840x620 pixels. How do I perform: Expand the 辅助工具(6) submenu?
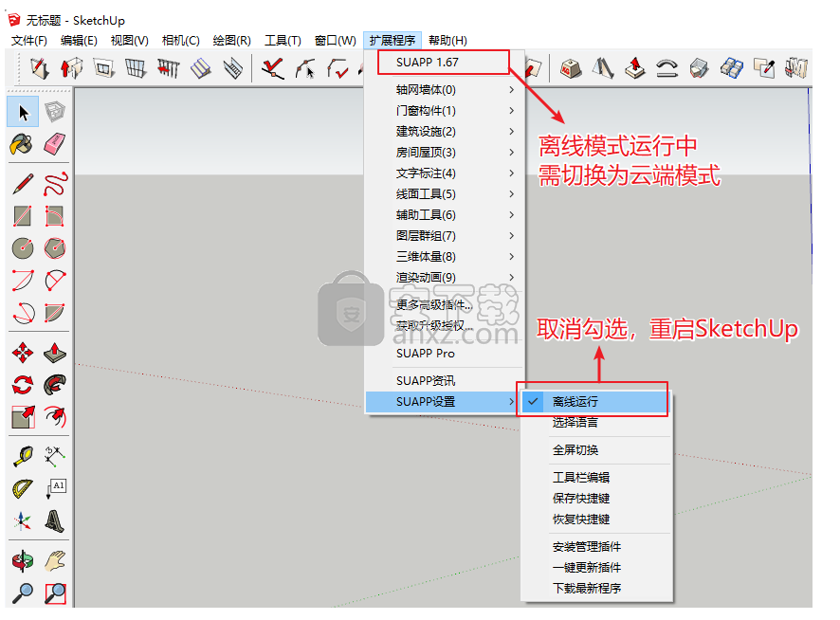click(445, 215)
